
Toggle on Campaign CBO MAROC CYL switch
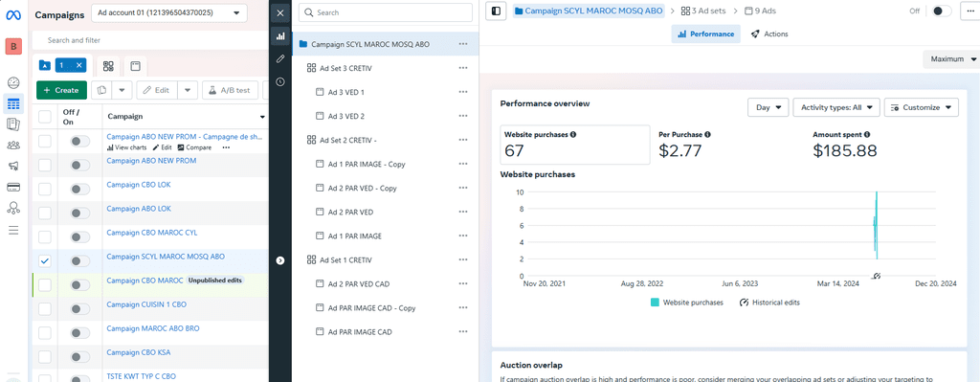coord(80,237)
